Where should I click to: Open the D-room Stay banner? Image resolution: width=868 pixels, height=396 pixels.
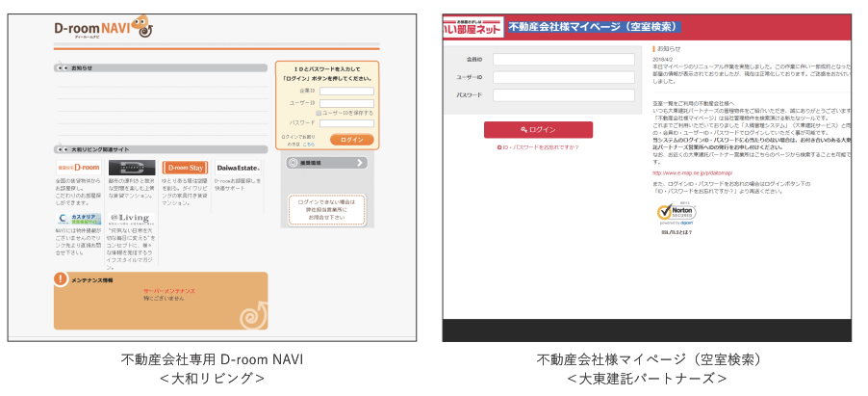(x=185, y=168)
